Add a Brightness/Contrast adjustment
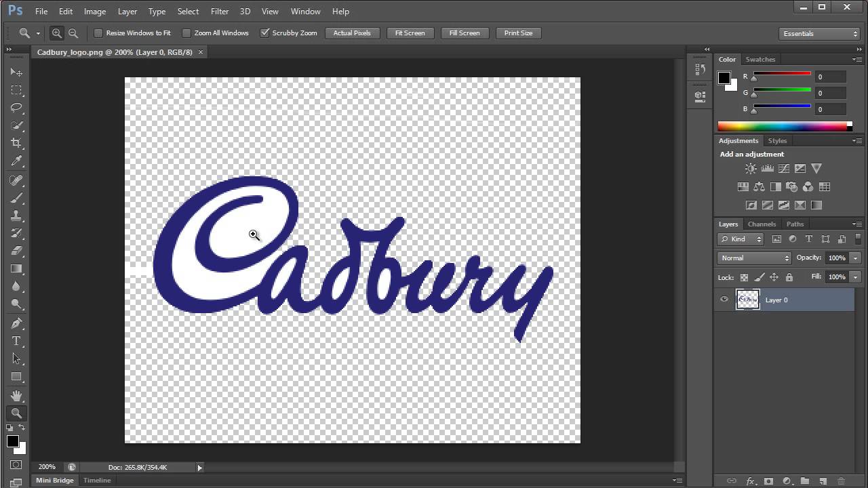This screenshot has width=868, height=488. point(751,169)
